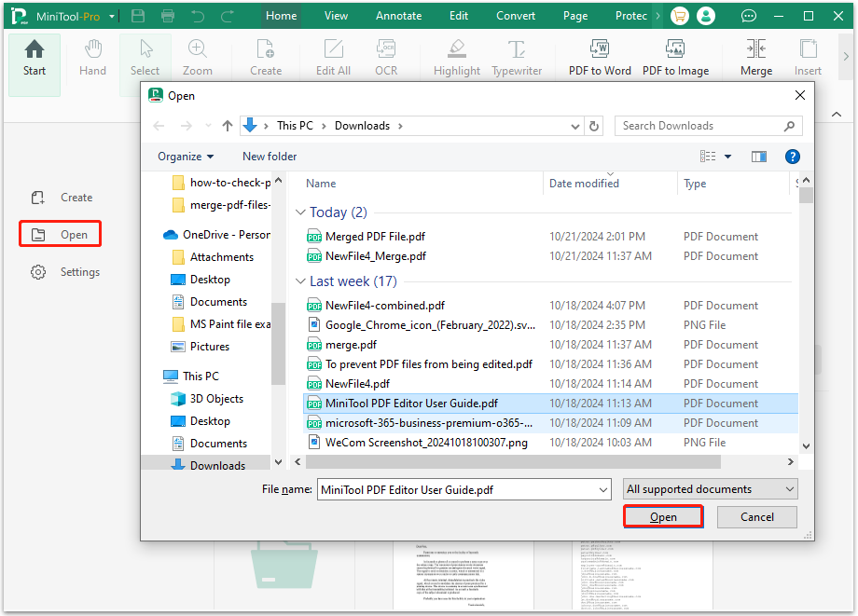The image size is (858, 616).
Task: Click PDF to Word converter
Action: click(x=600, y=58)
